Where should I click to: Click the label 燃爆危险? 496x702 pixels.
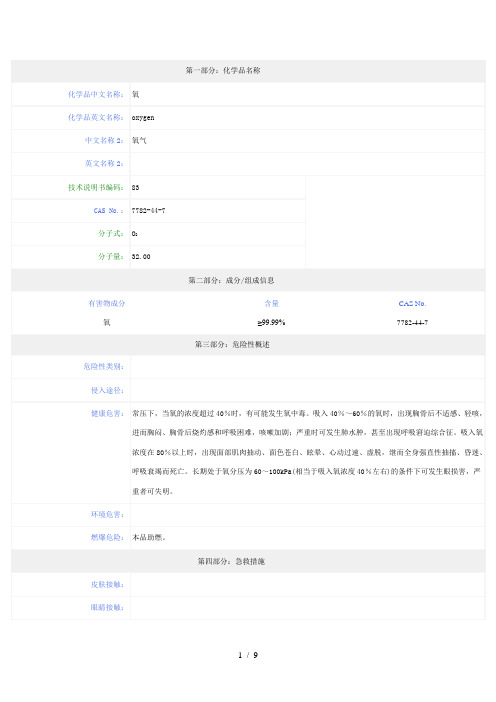(x=107, y=537)
